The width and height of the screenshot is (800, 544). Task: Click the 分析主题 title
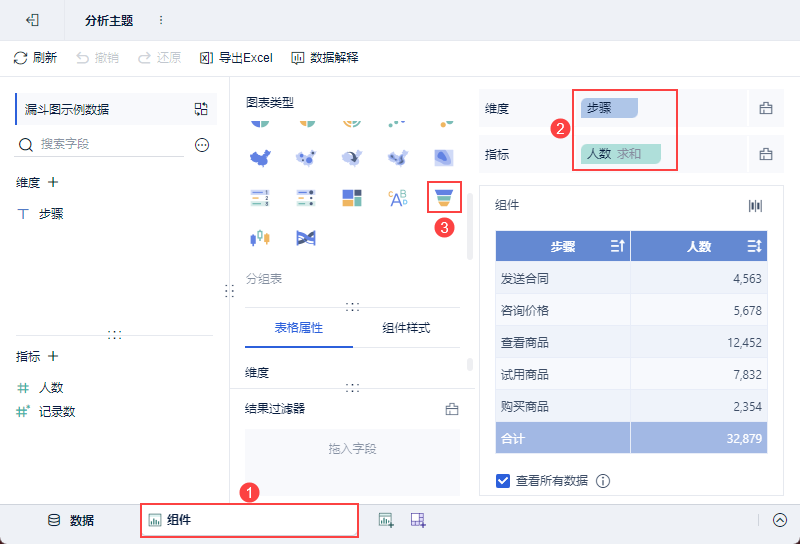109,20
